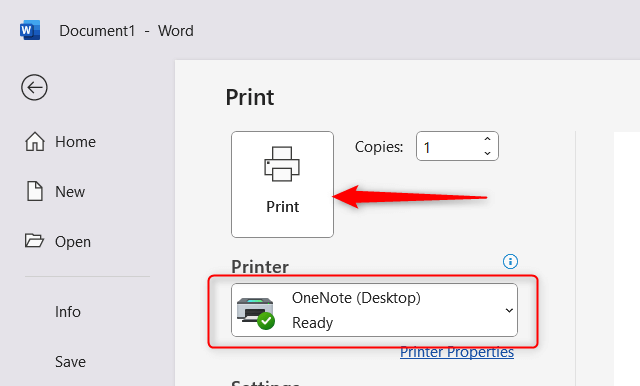
Task: Go back using the circled arrow
Action: pyautogui.click(x=34, y=87)
